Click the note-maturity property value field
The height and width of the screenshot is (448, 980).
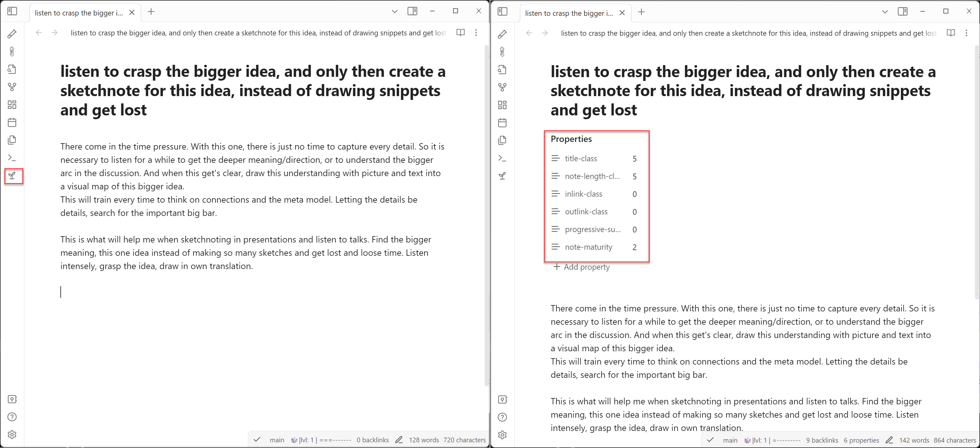(x=634, y=248)
